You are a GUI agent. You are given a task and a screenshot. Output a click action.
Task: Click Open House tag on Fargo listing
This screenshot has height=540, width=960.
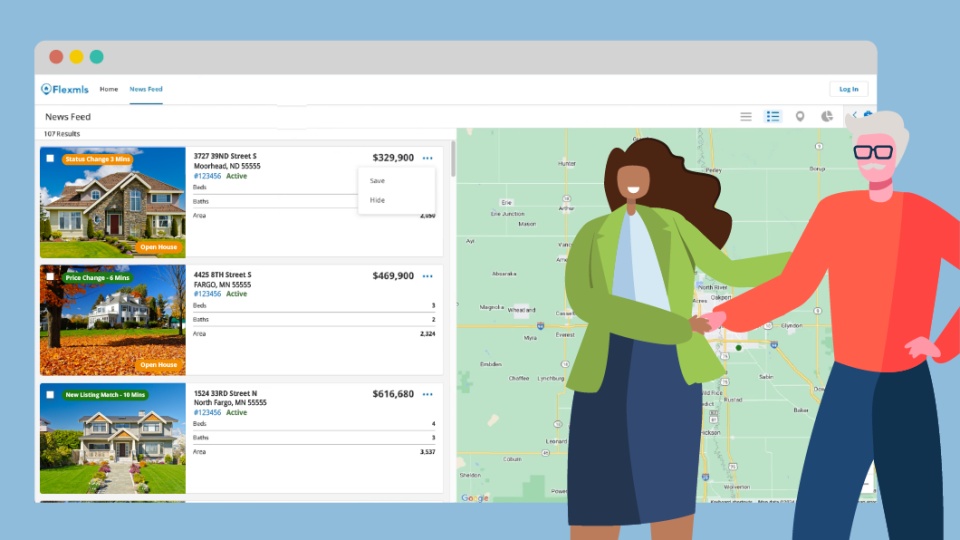159,365
